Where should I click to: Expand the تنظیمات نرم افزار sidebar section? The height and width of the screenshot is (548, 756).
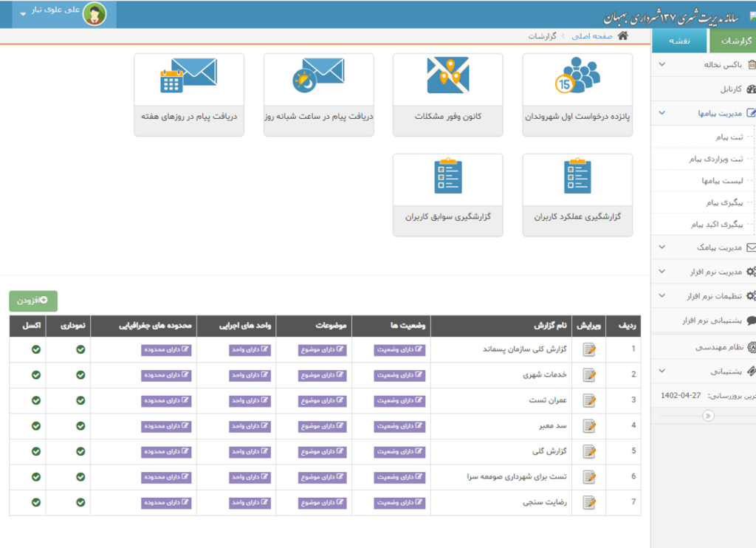701,296
